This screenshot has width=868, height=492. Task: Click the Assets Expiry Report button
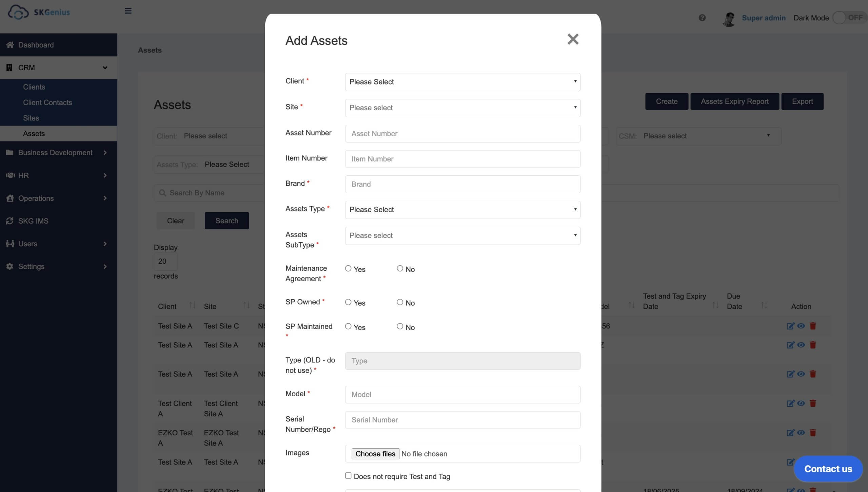[734, 101]
